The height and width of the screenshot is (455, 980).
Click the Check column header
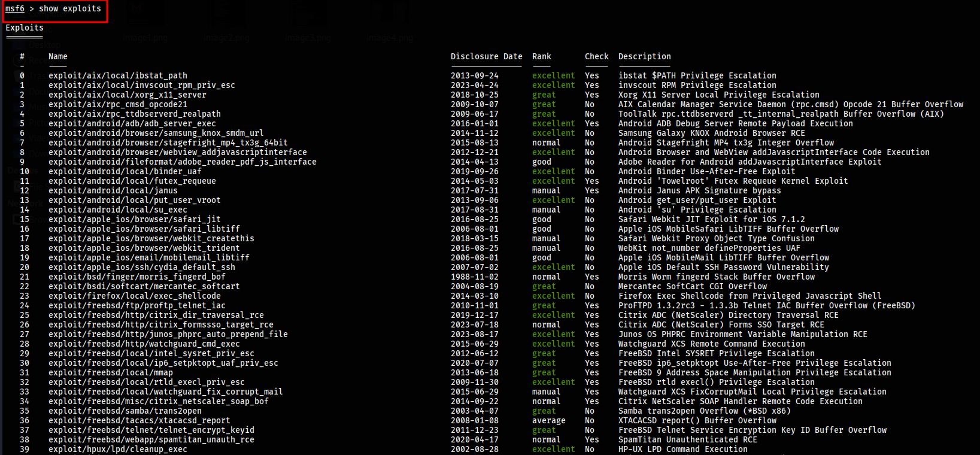click(596, 56)
